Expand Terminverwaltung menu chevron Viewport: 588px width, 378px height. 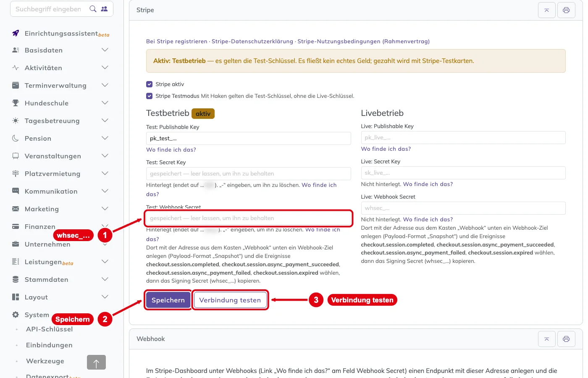pyautogui.click(x=105, y=85)
